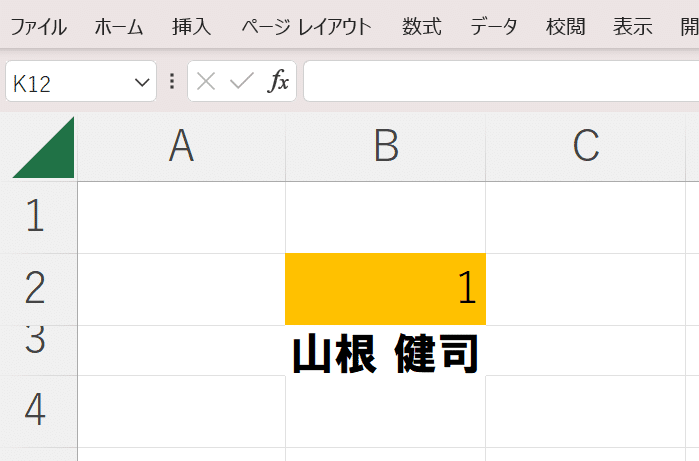
Task: Open the 数式 ribbon tab
Action: [422, 27]
